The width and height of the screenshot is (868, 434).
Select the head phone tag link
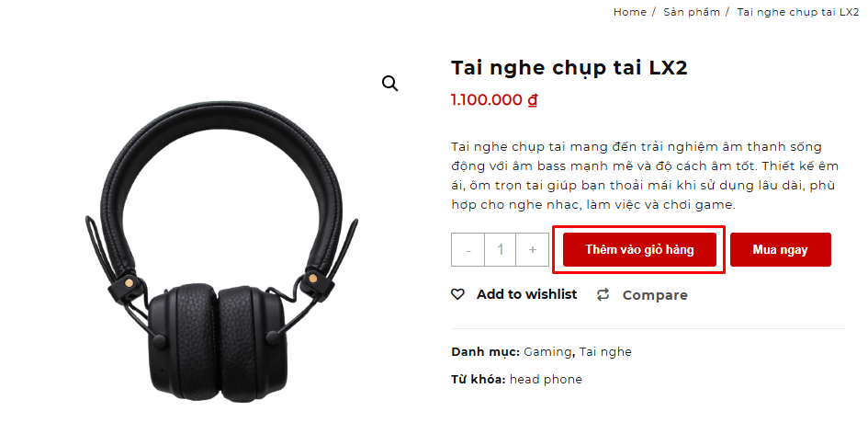[546, 380]
